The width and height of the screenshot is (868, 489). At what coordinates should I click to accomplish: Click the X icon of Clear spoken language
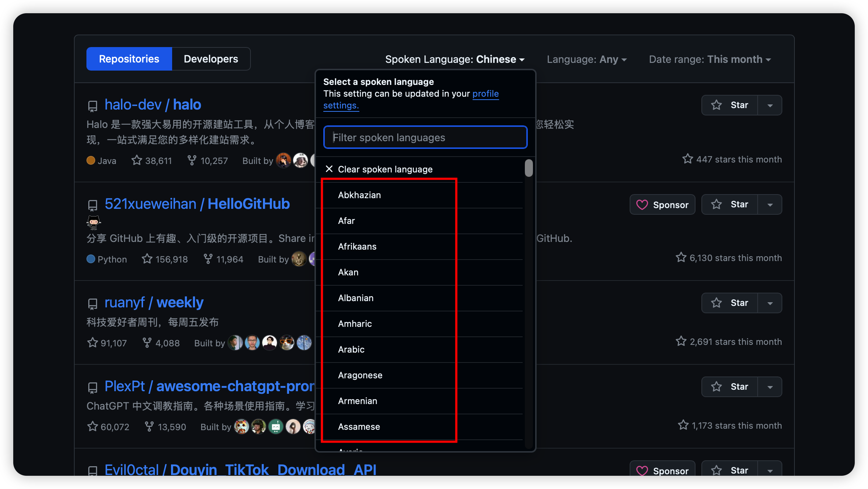(329, 169)
